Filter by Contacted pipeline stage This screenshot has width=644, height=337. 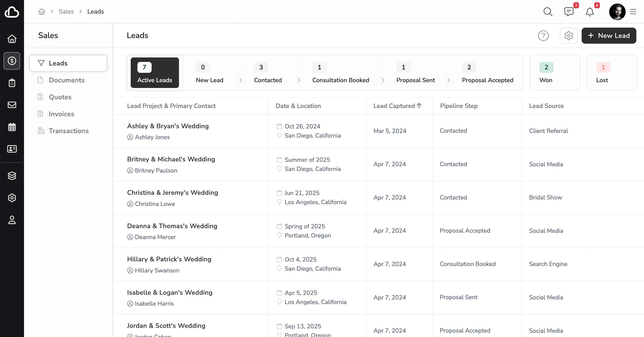[x=268, y=73]
